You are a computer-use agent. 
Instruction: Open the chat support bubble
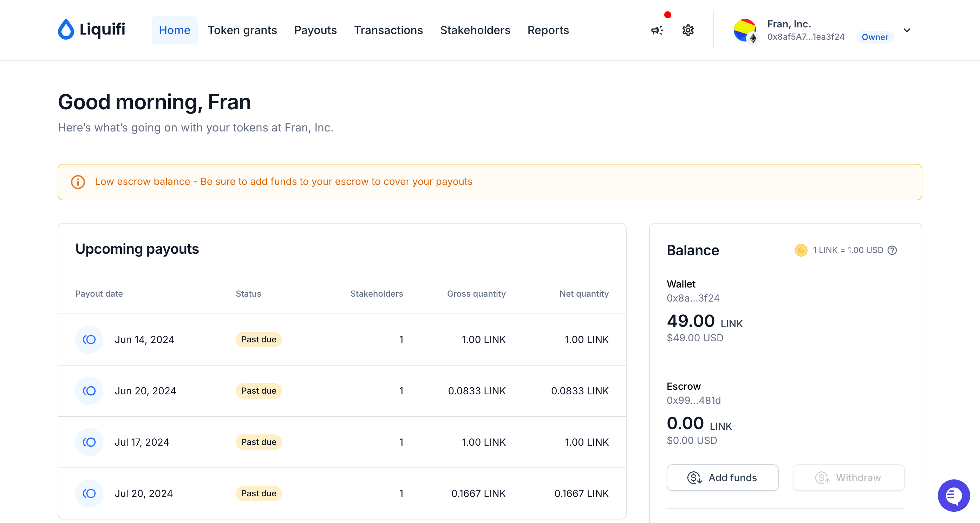tap(953, 495)
